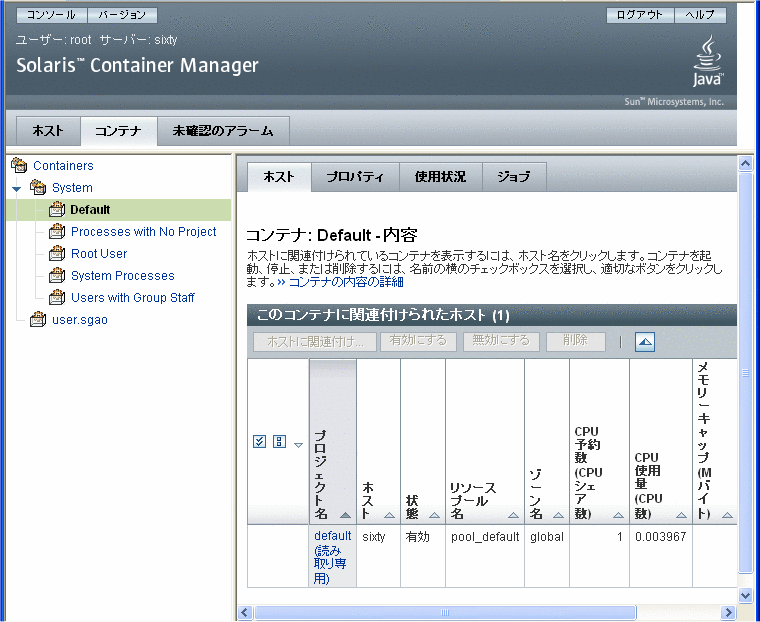Screen dimensions: 760x622
Task: Open the ジョブ sub-tab
Action: pyautogui.click(x=514, y=177)
